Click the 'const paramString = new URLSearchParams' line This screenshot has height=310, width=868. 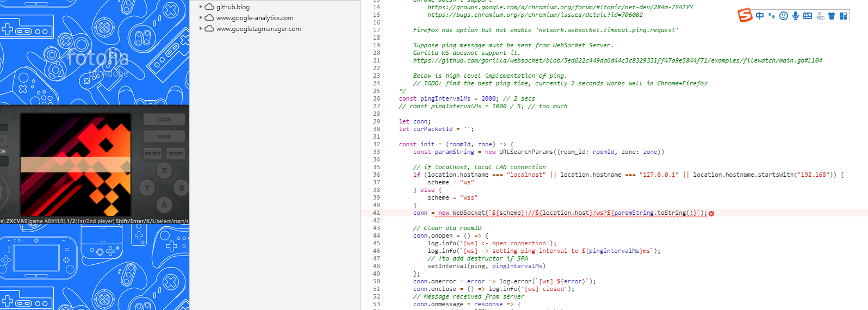(538, 152)
